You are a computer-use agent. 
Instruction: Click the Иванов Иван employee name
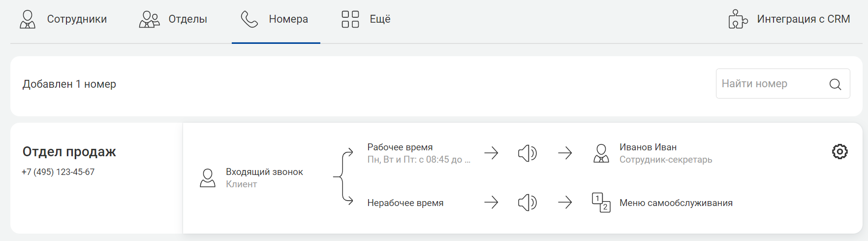(648, 147)
